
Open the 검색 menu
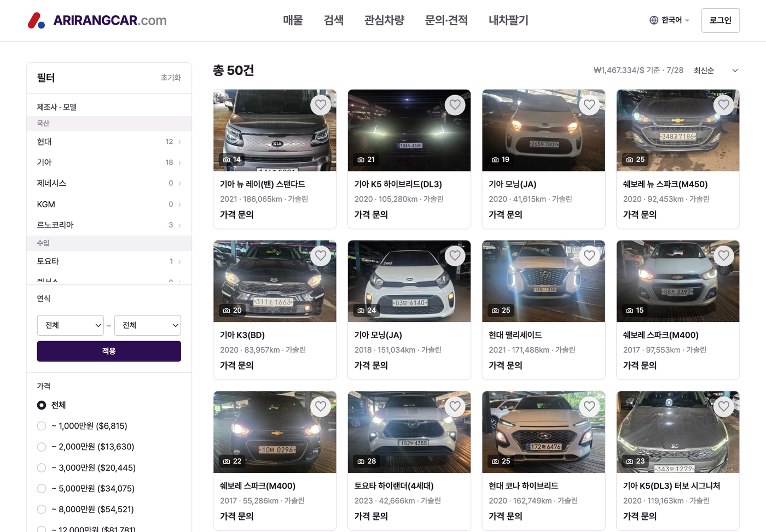(334, 20)
